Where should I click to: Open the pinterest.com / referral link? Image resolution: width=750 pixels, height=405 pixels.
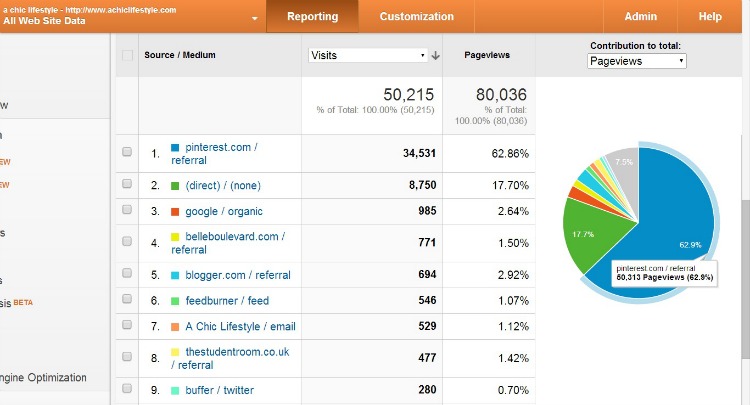214,153
